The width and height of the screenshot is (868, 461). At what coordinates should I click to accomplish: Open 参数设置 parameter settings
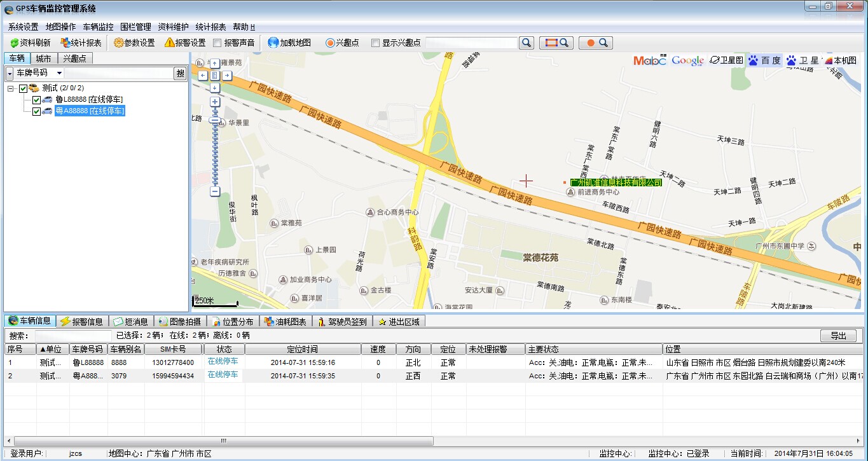pos(134,43)
